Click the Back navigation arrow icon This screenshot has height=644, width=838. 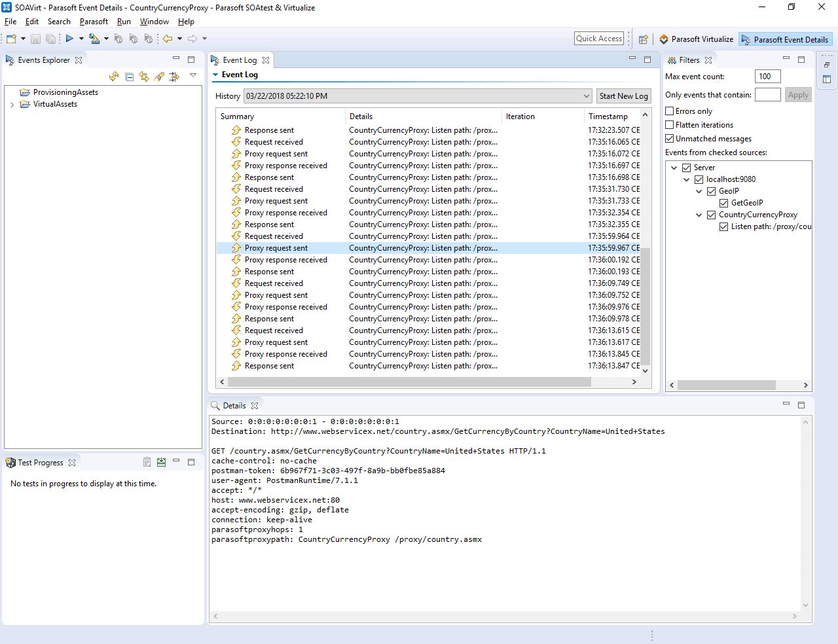(168, 39)
